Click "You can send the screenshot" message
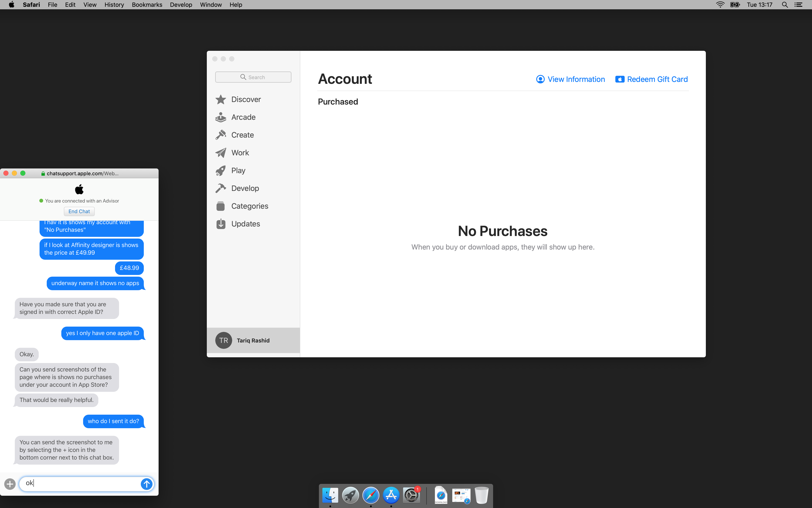 click(67, 450)
